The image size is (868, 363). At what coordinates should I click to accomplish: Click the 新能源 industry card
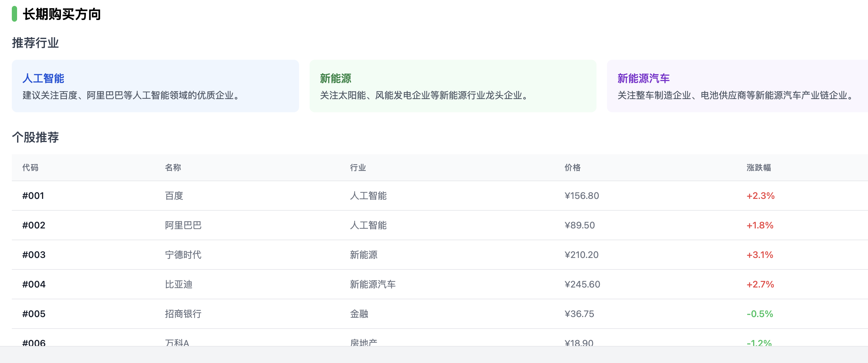pos(452,86)
